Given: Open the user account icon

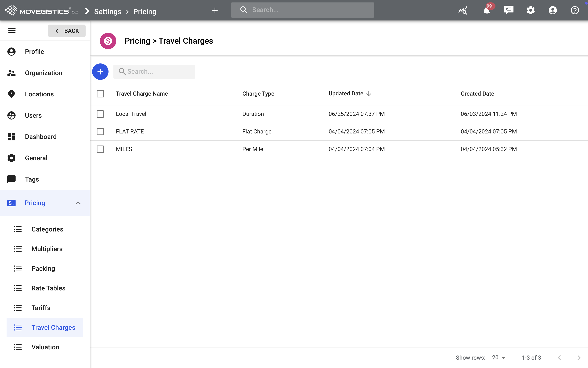Looking at the screenshot, I should coord(553,10).
